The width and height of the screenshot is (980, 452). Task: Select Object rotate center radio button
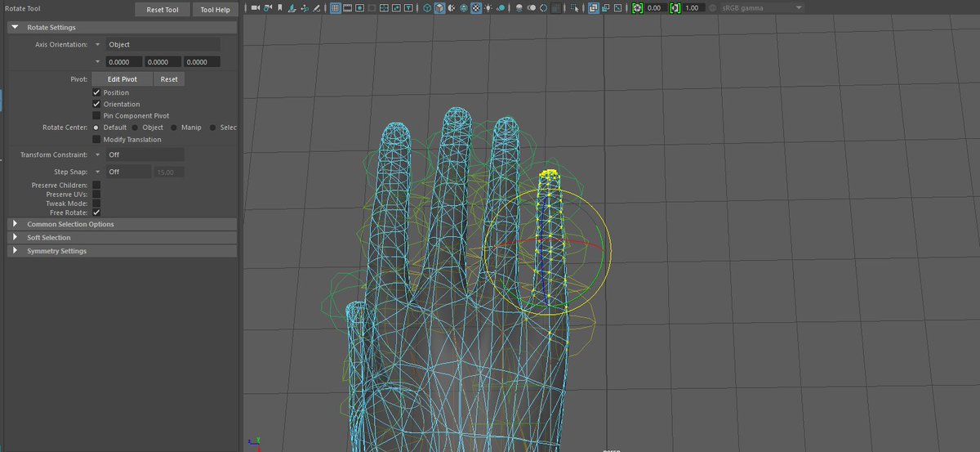[135, 128]
